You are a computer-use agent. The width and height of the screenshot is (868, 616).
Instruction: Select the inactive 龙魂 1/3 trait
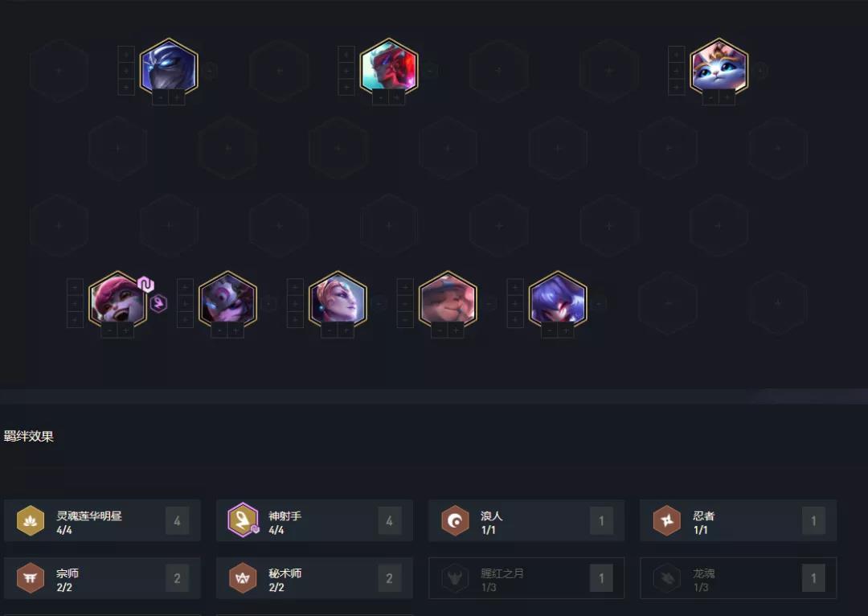[739, 578]
